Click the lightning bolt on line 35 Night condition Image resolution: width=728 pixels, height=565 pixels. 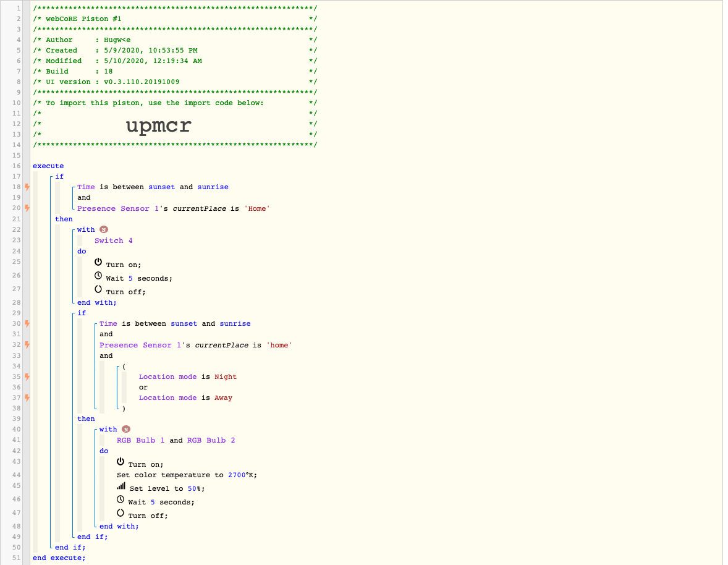[27, 376]
